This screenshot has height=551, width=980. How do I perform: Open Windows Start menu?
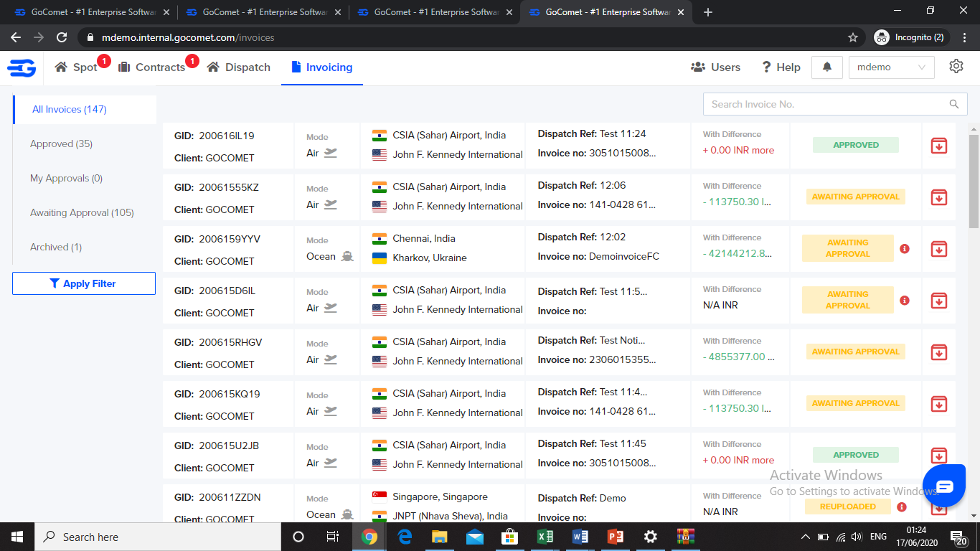click(x=17, y=537)
